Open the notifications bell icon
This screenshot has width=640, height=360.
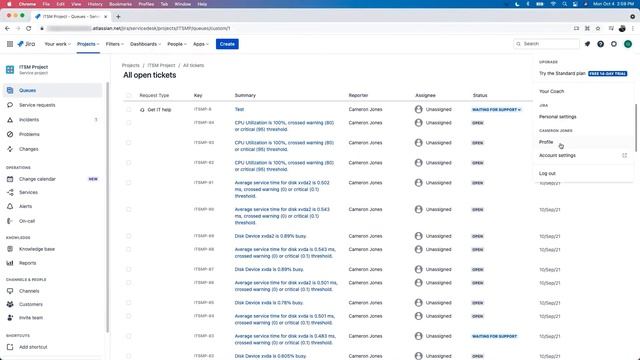point(587,44)
